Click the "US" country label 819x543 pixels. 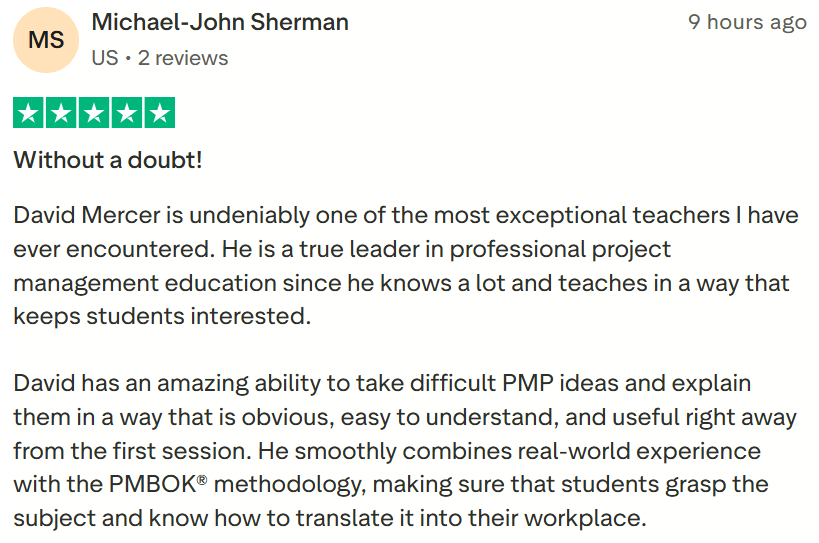click(104, 58)
